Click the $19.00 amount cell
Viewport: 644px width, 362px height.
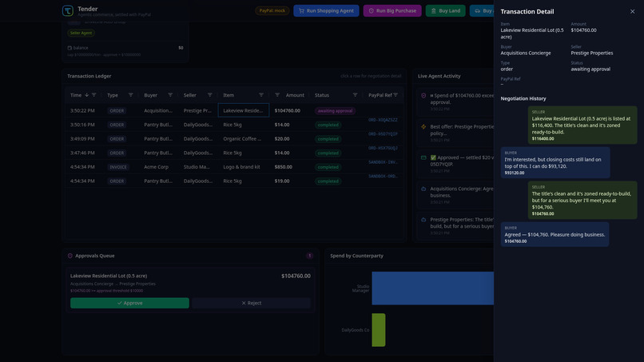pos(282,181)
